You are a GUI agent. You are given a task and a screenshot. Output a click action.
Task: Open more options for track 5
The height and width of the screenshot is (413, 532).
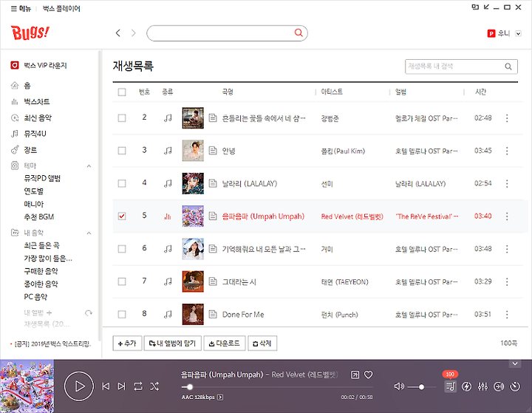(507, 216)
